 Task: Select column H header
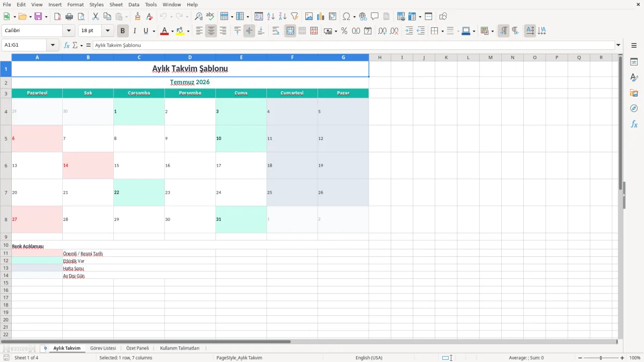[380, 57]
